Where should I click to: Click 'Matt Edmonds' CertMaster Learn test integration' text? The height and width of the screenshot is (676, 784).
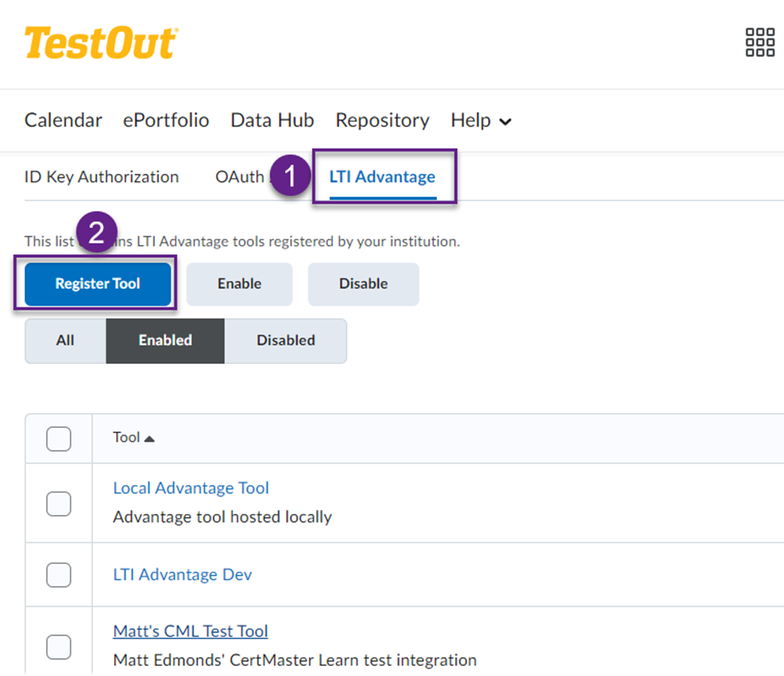pos(295,660)
